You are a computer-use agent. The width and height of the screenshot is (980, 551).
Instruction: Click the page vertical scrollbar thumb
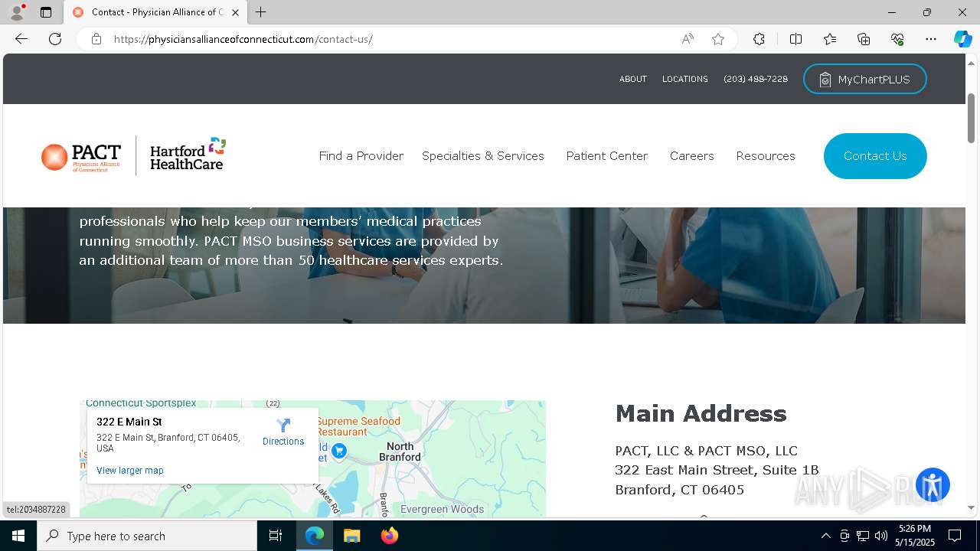[972, 117]
